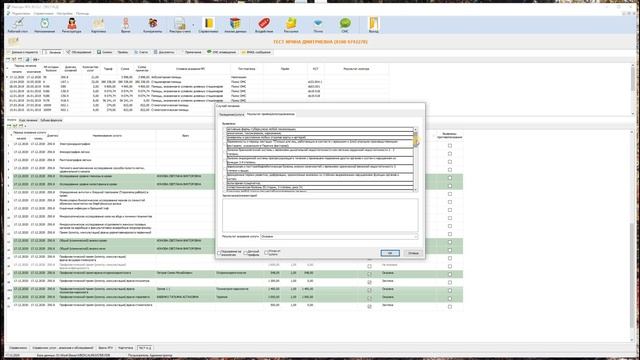Viewport: 640px width, 360px height.
Task: Open the Реестры счетов toolbar icon
Action: click(180, 25)
